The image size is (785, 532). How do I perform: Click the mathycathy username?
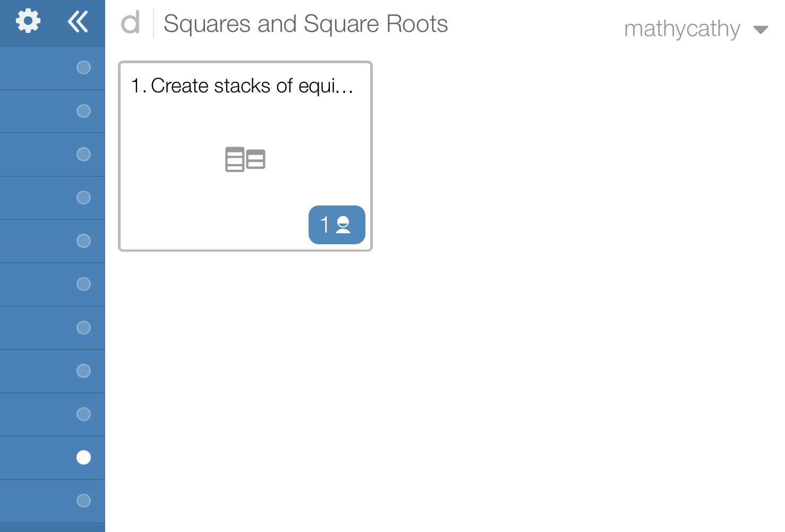coord(681,29)
